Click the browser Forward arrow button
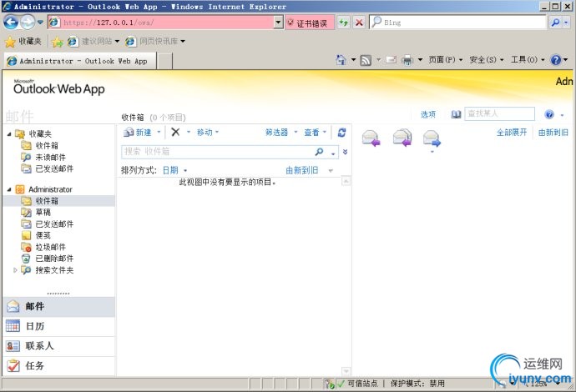The height and width of the screenshot is (392, 576). point(28,23)
